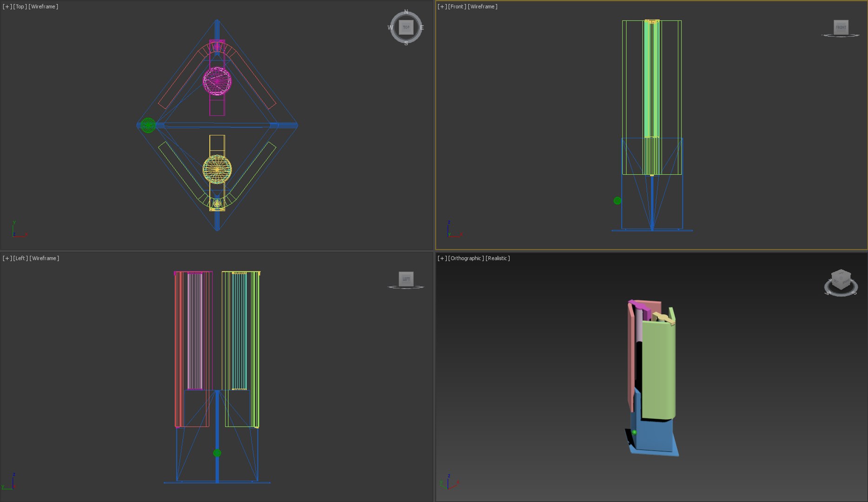Click the Front ViewCube face
This screenshot has width=868, height=502.
[841, 27]
